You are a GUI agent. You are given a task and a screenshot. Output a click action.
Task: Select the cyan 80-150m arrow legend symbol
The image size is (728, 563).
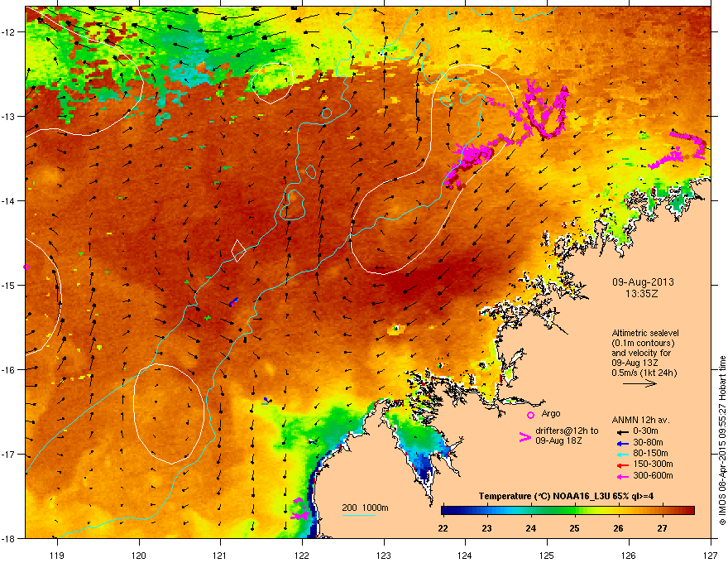[621, 454]
